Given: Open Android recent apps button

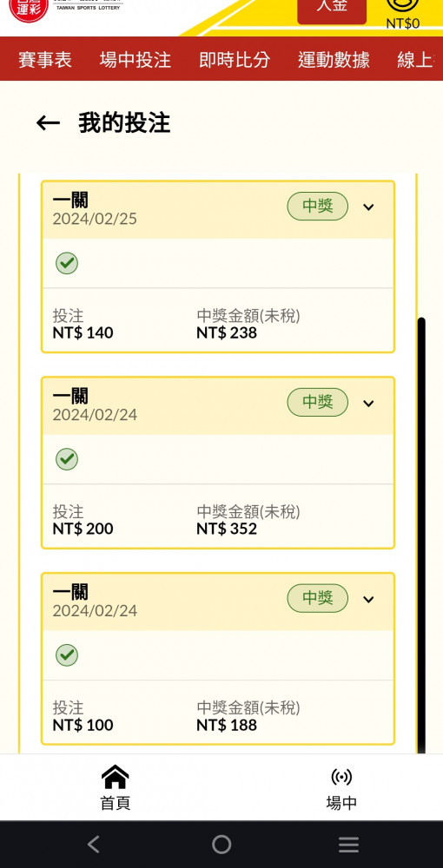Looking at the screenshot, I should point(349,845).
